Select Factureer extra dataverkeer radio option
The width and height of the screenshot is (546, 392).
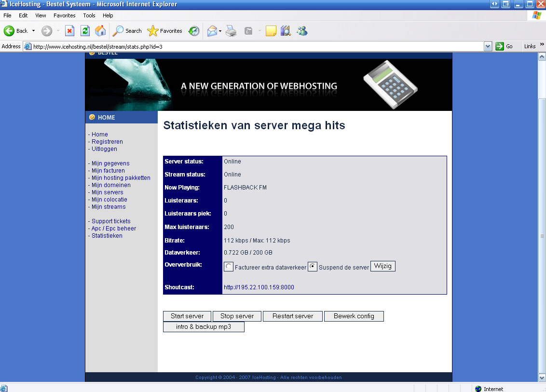point(229,267)
